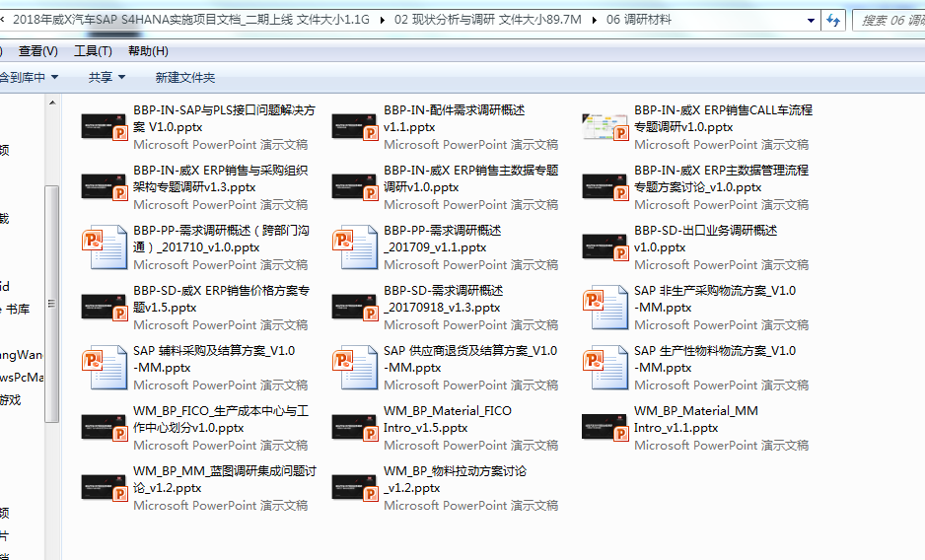
Task: Click the SAP 非生产采购物流方案_V1.0 file icon
Action: (605, 308)
